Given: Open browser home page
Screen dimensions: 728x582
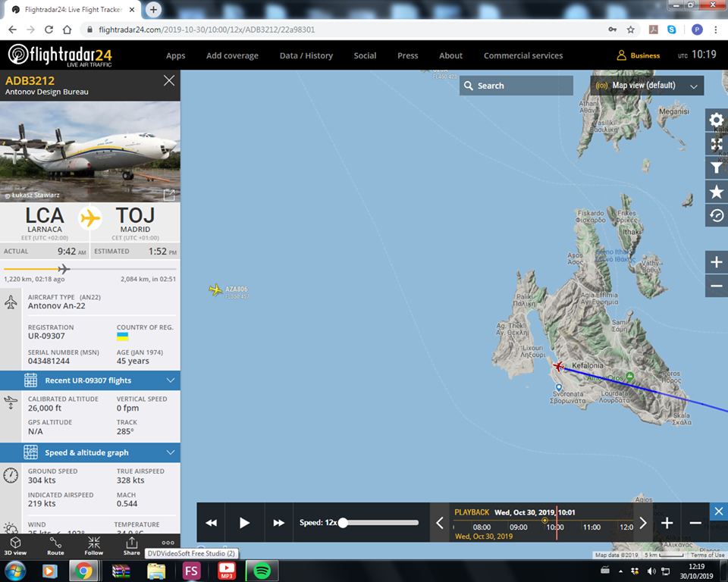Looking at the screenshot, I should (x=67, y=30).
